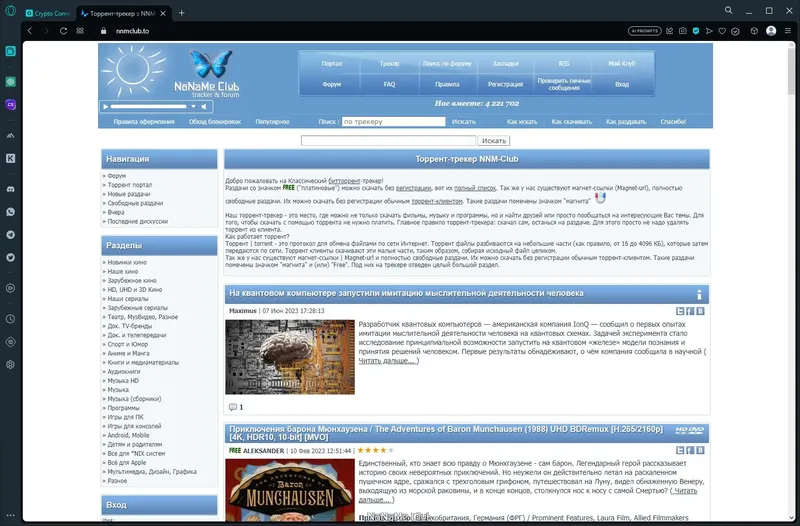Open the Портал menu item
This screenshot has height=526, width=800.
332,64
